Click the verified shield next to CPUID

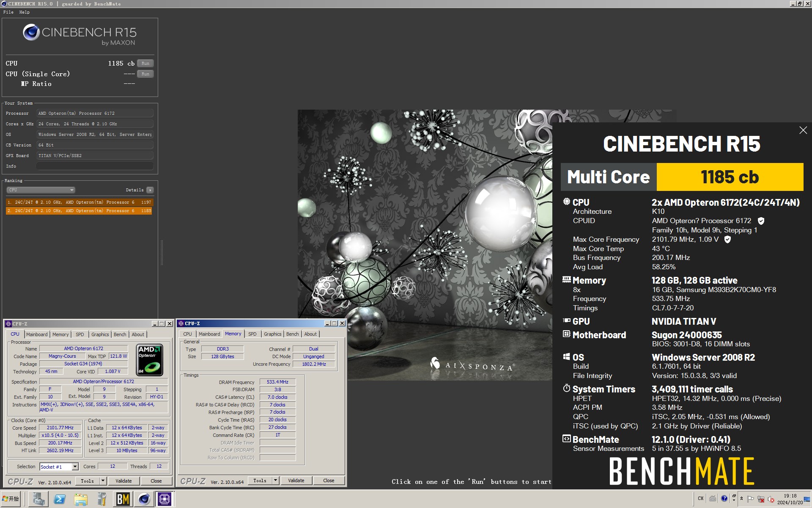pos(761,221)
